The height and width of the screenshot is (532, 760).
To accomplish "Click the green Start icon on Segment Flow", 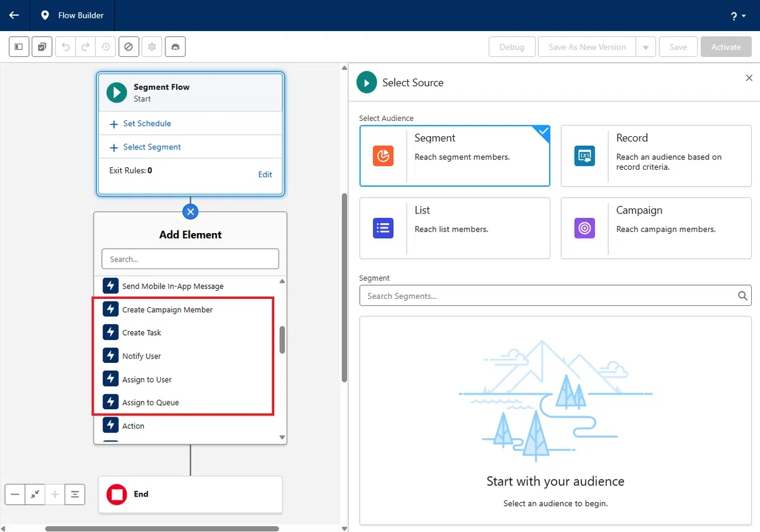I will (x=117, y=92).
